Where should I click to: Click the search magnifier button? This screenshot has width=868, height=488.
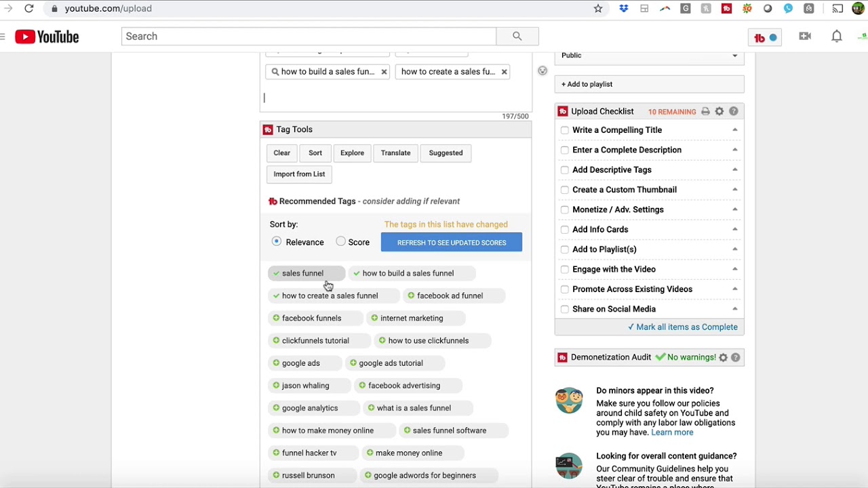517,37
